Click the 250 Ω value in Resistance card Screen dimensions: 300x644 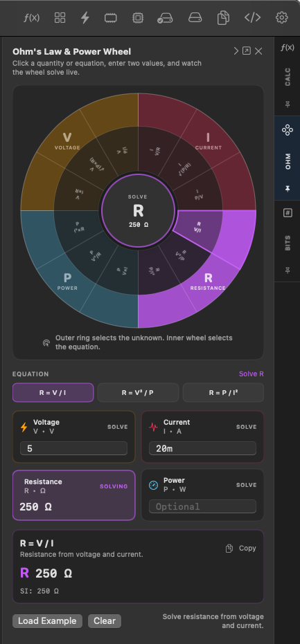[35, 507]
